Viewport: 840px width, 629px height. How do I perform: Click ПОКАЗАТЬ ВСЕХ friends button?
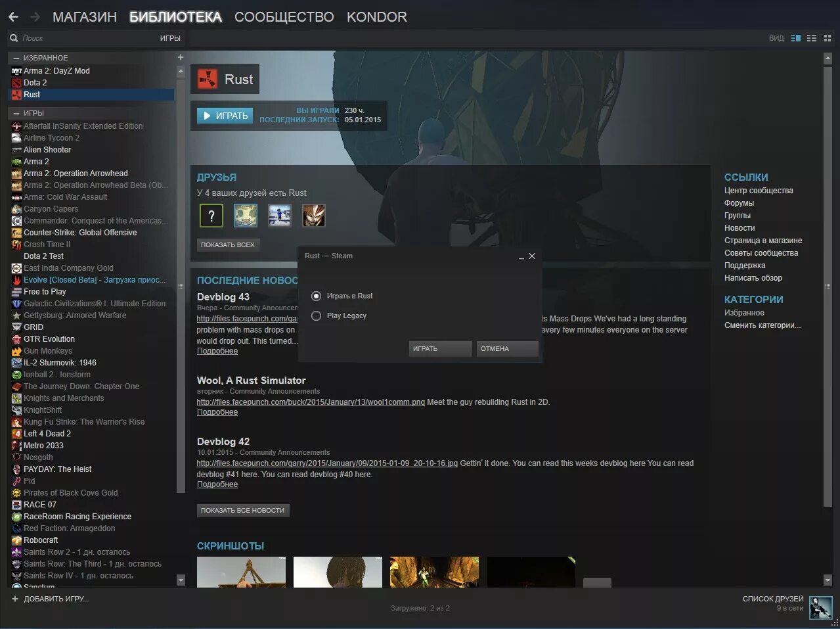click(228, 245)
